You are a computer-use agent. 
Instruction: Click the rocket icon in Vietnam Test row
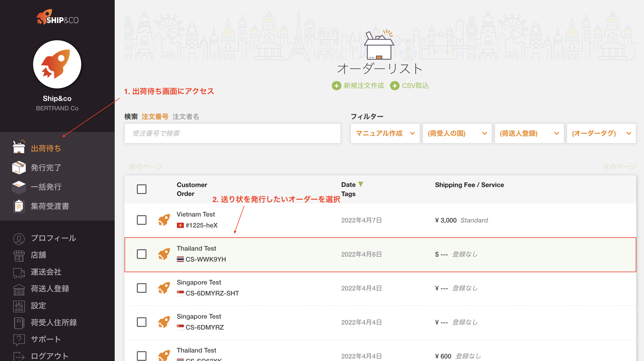coord(164,220)
